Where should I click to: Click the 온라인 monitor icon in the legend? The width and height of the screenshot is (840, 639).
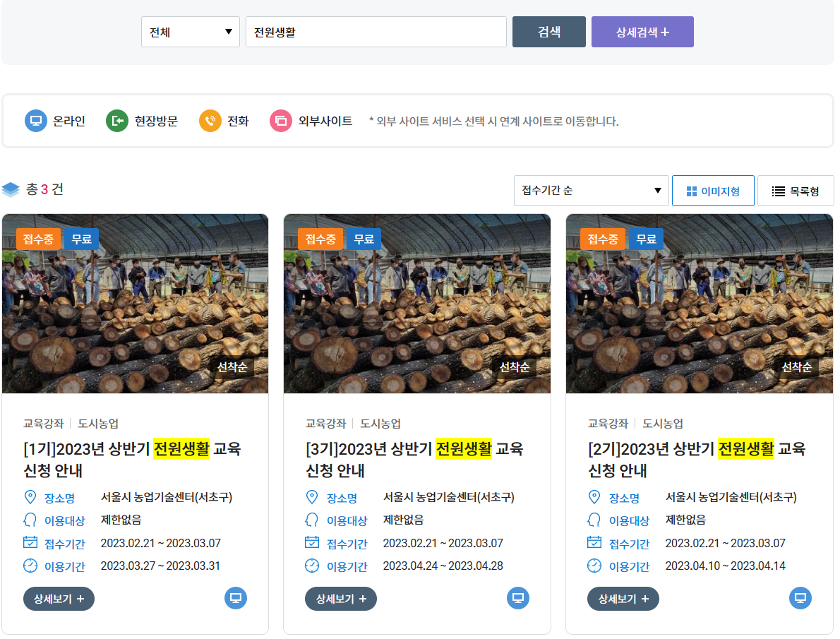[35, 121]
